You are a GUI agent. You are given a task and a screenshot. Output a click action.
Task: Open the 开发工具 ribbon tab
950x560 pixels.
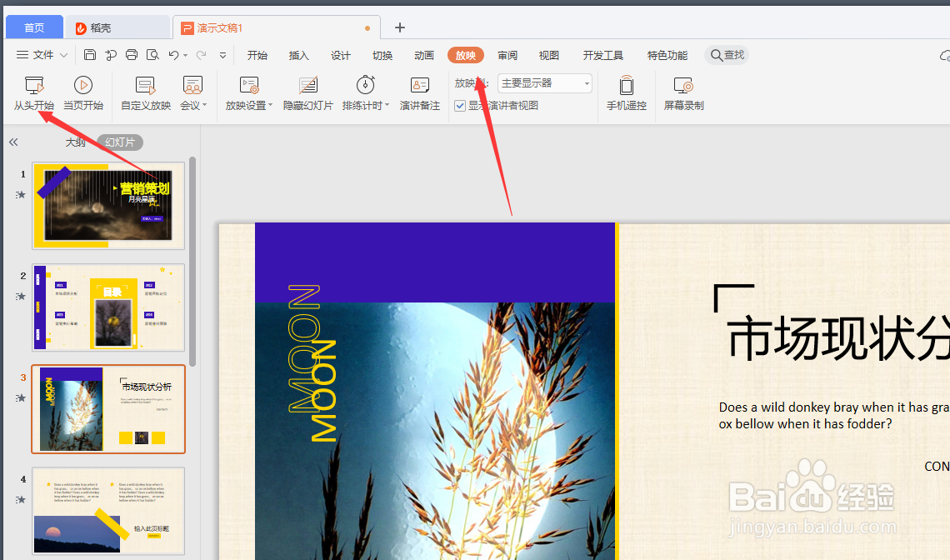click(602, 55)
